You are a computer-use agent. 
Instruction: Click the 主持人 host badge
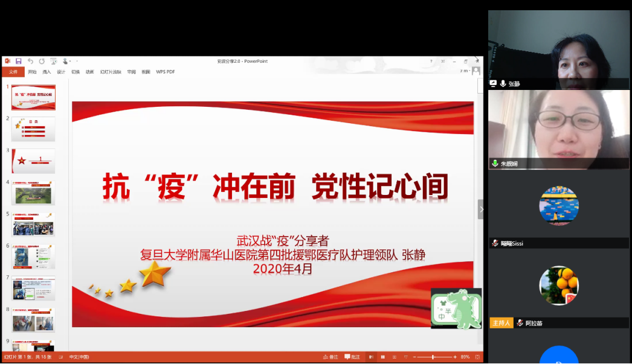click(501, 323)
